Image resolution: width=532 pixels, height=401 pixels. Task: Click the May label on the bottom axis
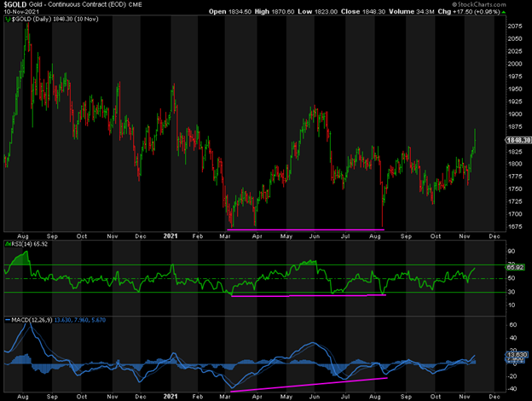286,396
